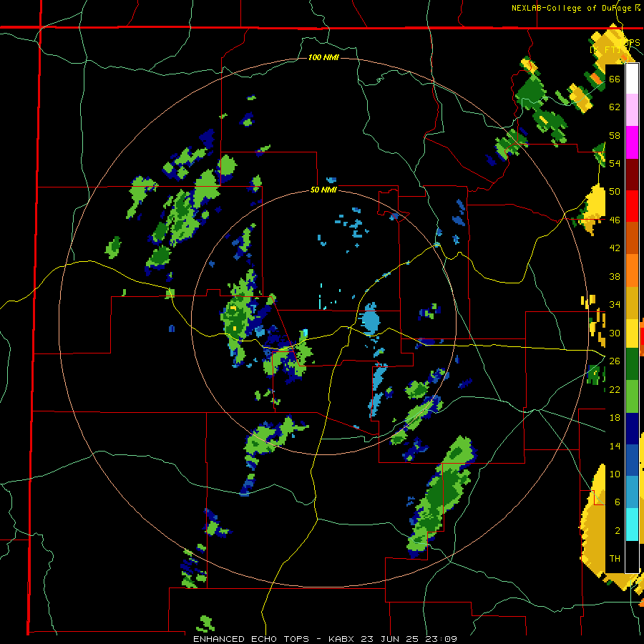Click the legend value "10"
Image resolution: width=644 pixels, height=644 pixels.
[x=615, y=474]
